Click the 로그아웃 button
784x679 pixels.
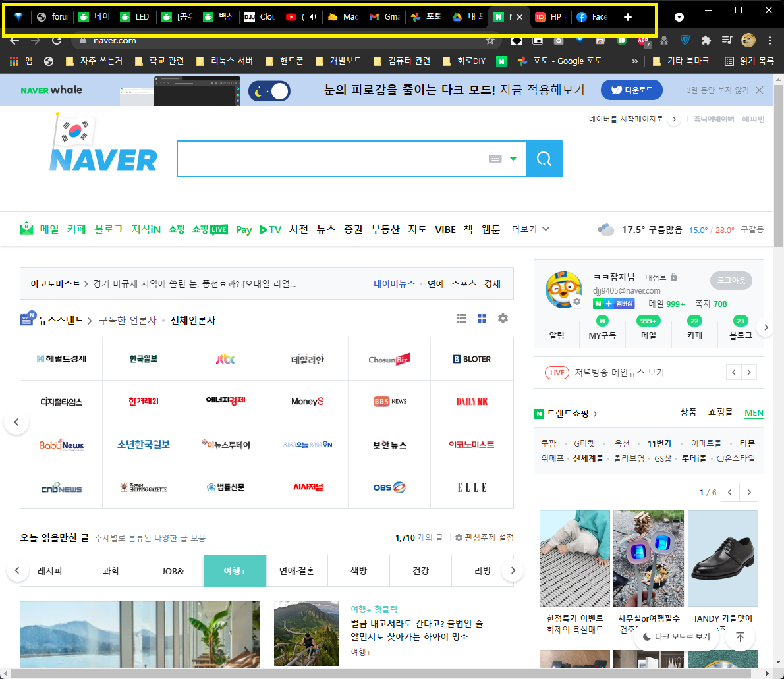[731, 280]
